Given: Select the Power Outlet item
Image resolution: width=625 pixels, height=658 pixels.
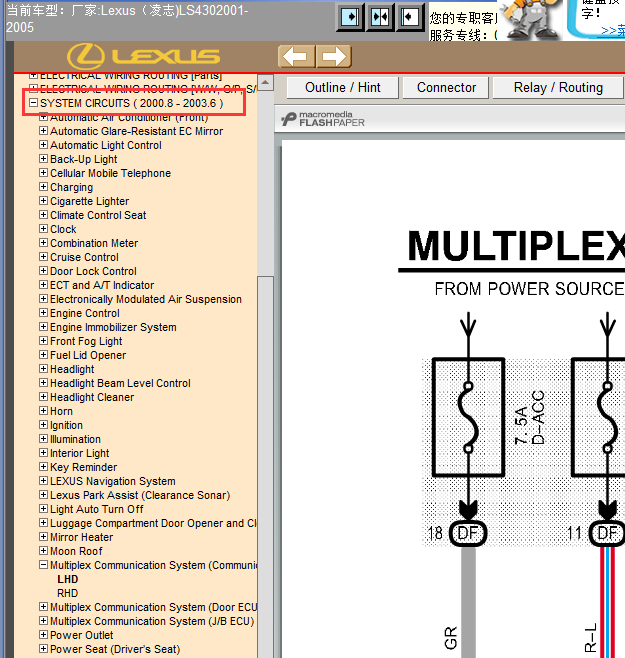Looking at the screenshot, I should [81, 635].
